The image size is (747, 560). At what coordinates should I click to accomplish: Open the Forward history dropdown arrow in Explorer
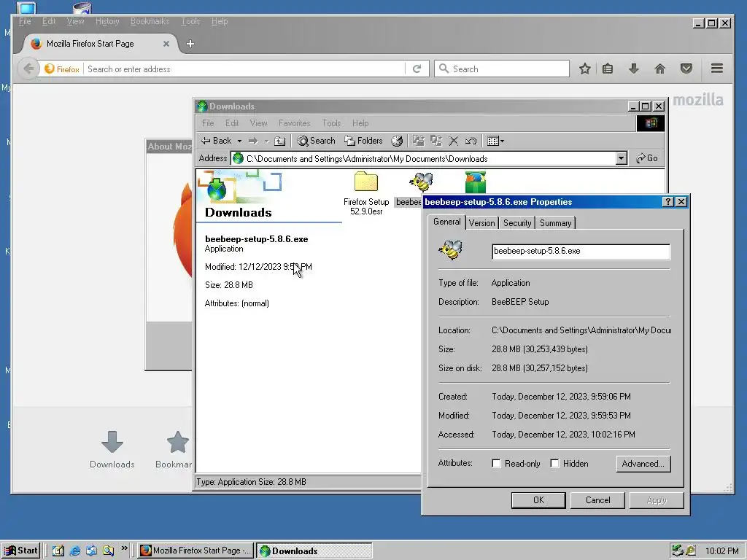(266, 141)
